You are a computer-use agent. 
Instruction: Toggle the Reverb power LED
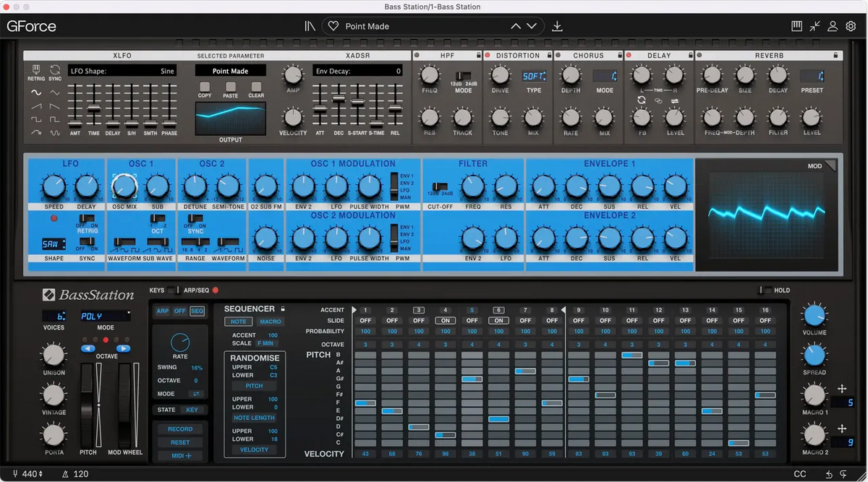pyautogui.click(x=699, y=55)
